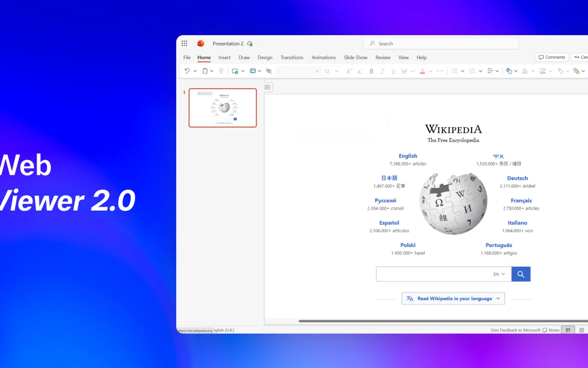588x368 pixels.
Task: Open the English Wikipedia link
Action: click(x=408, y=156)
